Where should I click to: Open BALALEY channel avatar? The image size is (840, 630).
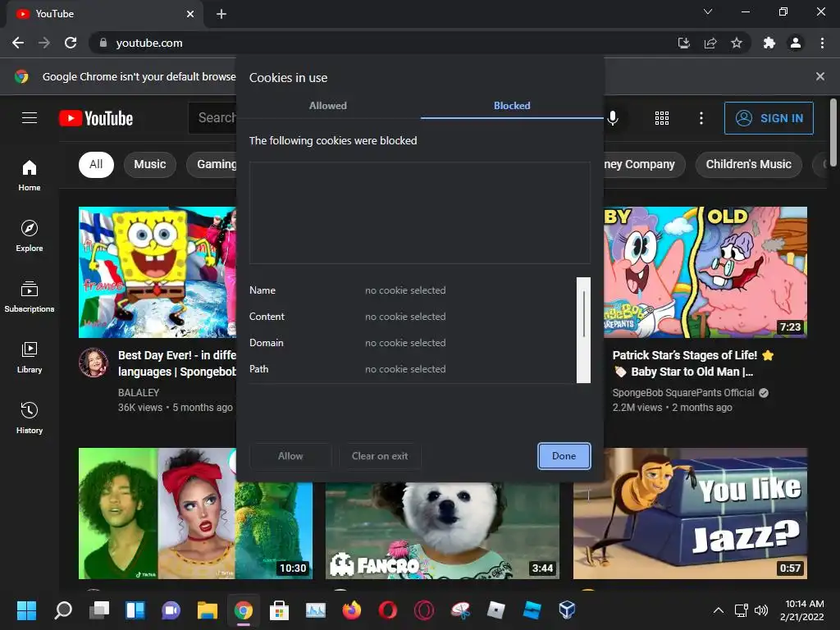[x=94, y=363]
